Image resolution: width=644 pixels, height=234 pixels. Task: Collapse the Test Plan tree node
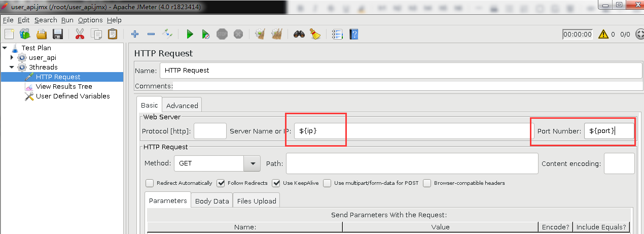click(x=5, y=48)
